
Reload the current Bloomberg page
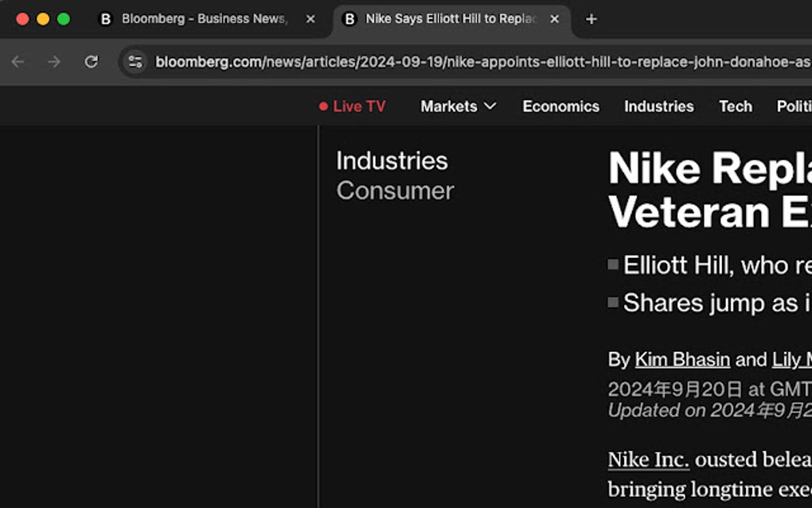[x=90, y=61]
